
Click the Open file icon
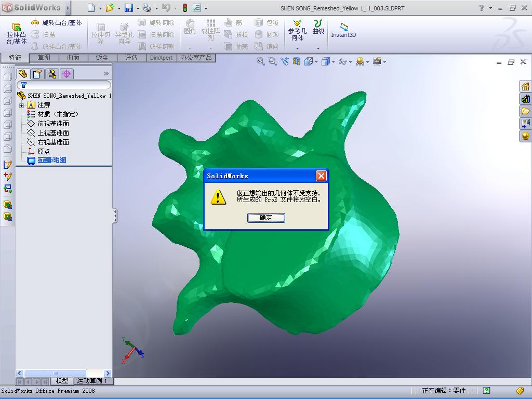pyautogui.click(x=110, y=8)
